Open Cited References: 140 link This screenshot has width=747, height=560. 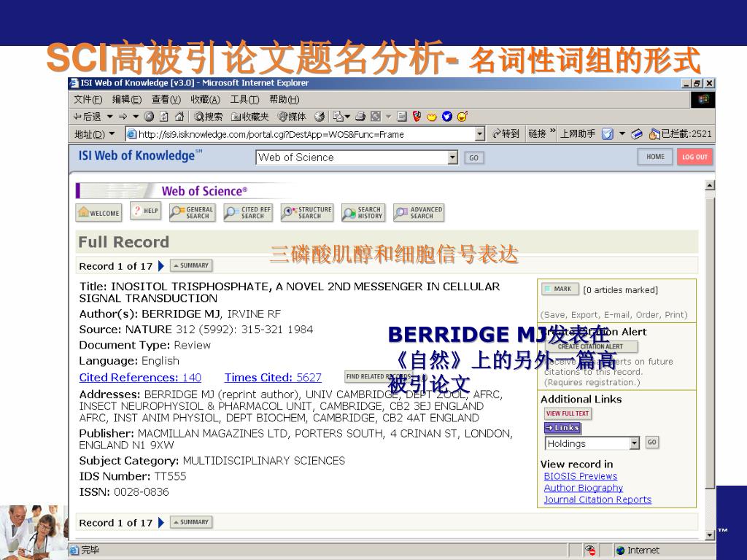point(140,378)
